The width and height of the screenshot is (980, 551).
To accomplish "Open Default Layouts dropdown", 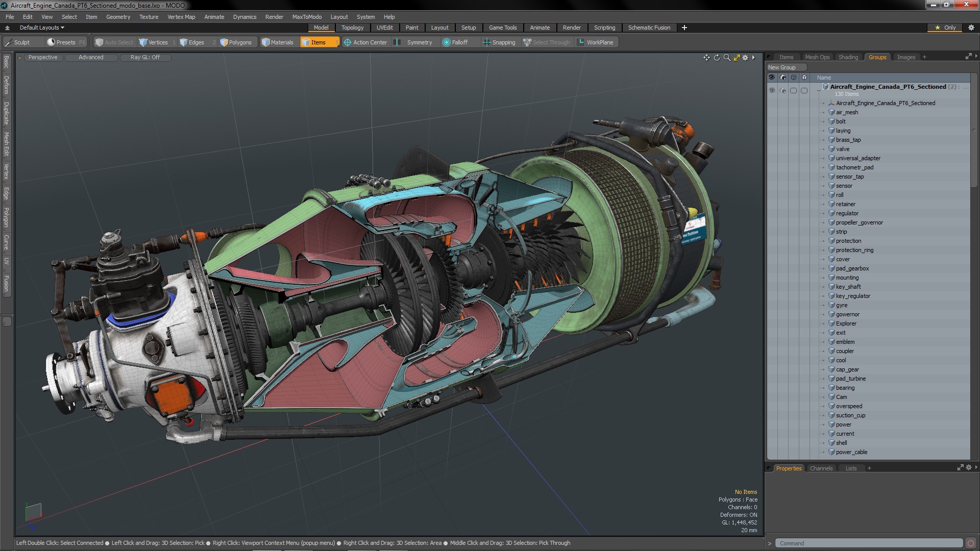I will (42, 28).
